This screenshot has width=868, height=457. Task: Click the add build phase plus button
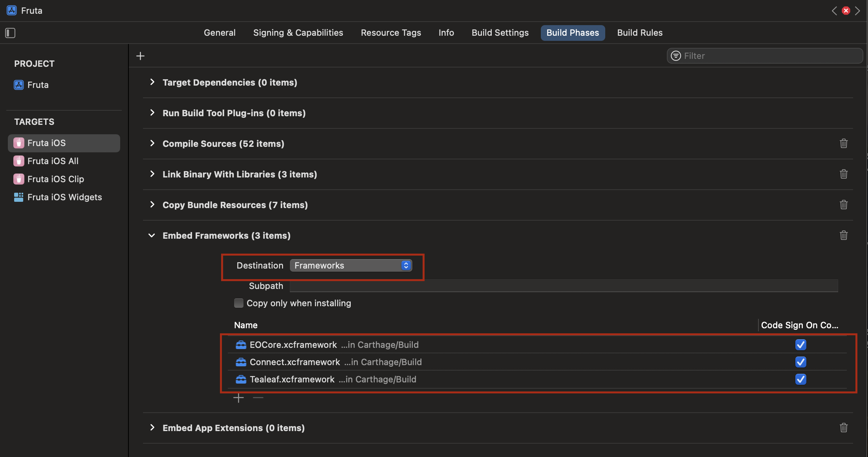(140, 56)
